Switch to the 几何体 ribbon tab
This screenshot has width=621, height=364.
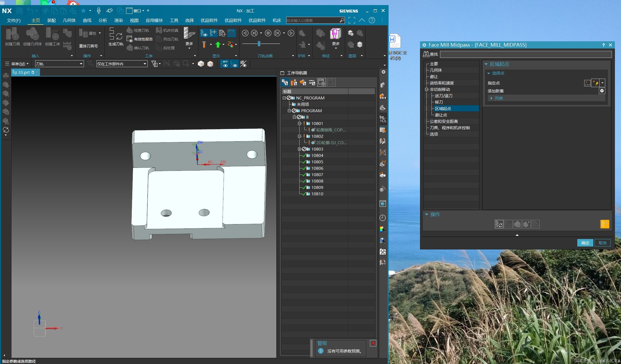click(x=69, y=20)
